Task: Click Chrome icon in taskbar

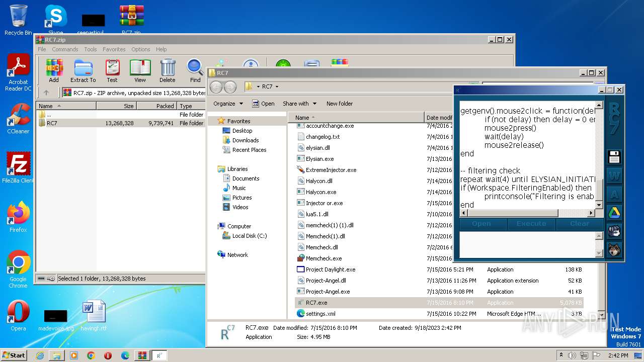Action: click(91, 355)
